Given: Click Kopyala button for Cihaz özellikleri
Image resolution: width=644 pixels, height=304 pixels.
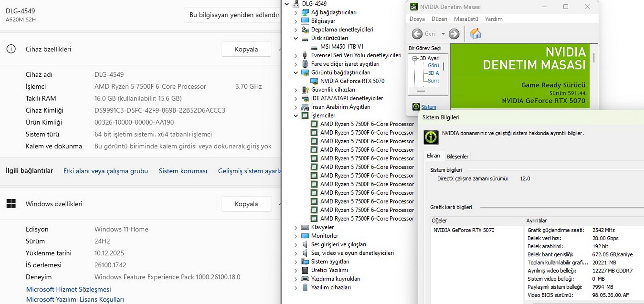Looking at the screenshot, I should pyautogui.click(x=246, y=49).
